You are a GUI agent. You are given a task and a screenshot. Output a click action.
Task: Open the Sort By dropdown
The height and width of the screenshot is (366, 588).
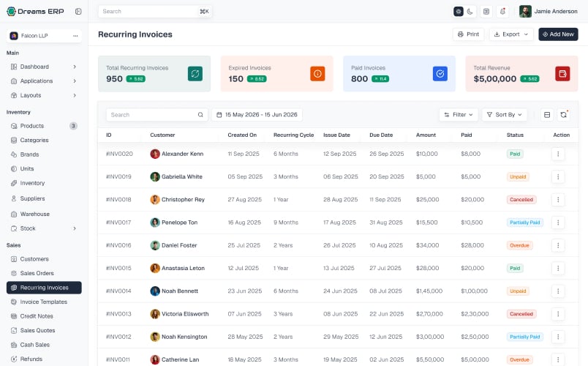(x=505, y=114)
